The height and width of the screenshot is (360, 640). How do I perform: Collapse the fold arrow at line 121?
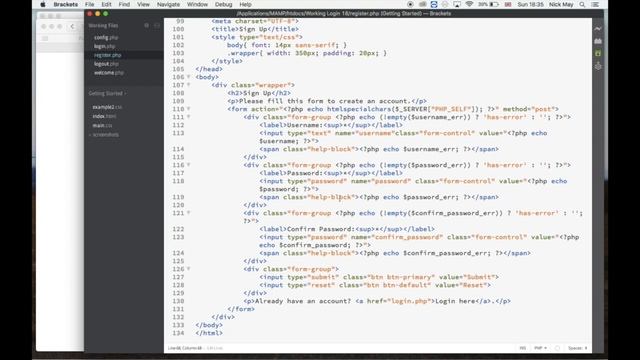(x=189, y=213)
